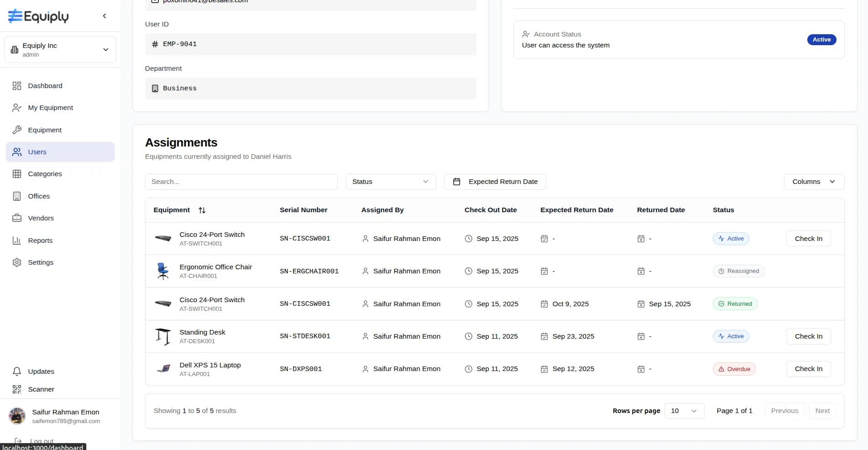Expand the Columns dropdown
Viewport: 868px width, 450px height.
pyautogui.click(x=814, y=182)
